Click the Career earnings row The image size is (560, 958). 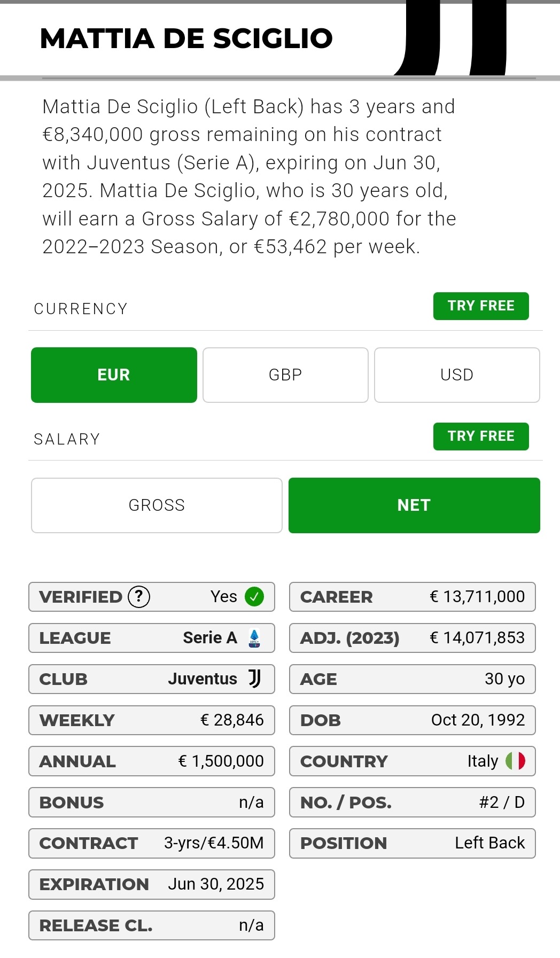click(413, 597)
